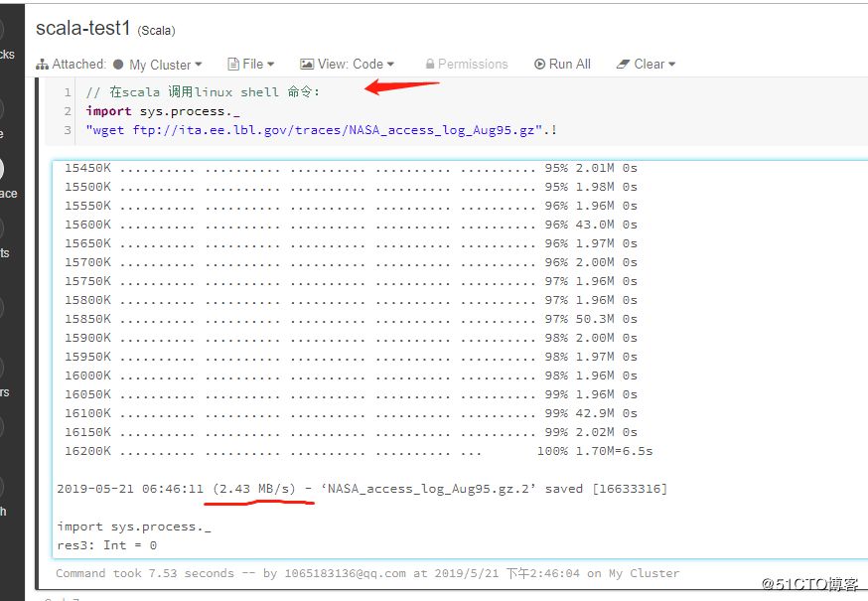Open the Clear dropdown

click(x=646, y=65)
